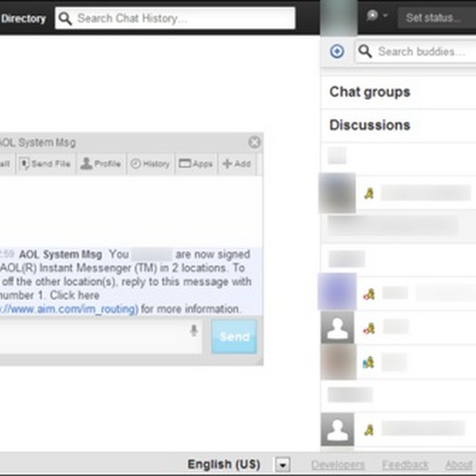The image size is (476, 476).
Task: Click the blue circle icon beside buddy search
Action: click(337, 51)
